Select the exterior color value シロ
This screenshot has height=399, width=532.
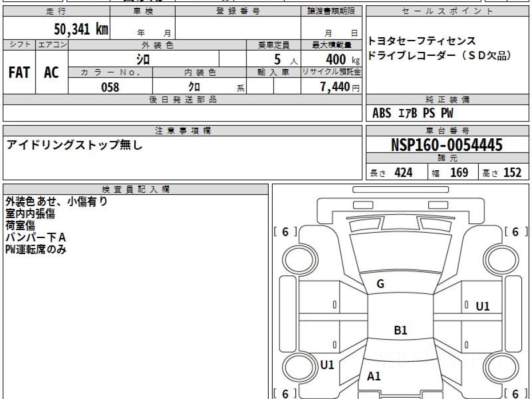(143, 59)
